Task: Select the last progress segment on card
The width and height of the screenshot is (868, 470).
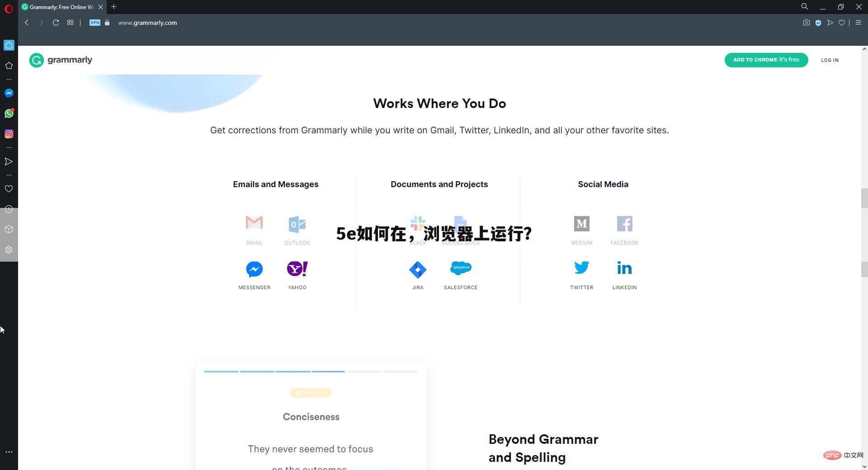Action: [401, 371]
